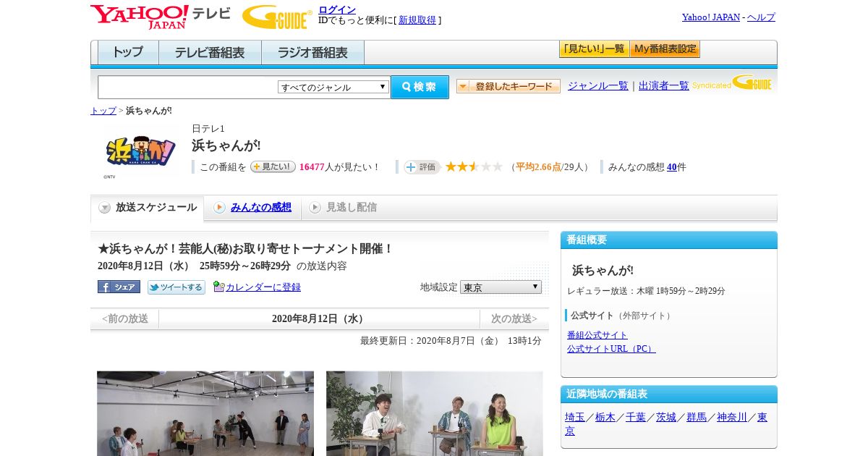Open the 公式サイトURL（PC） link
This screenshot has width=868, height=456.
click(611, 348)
